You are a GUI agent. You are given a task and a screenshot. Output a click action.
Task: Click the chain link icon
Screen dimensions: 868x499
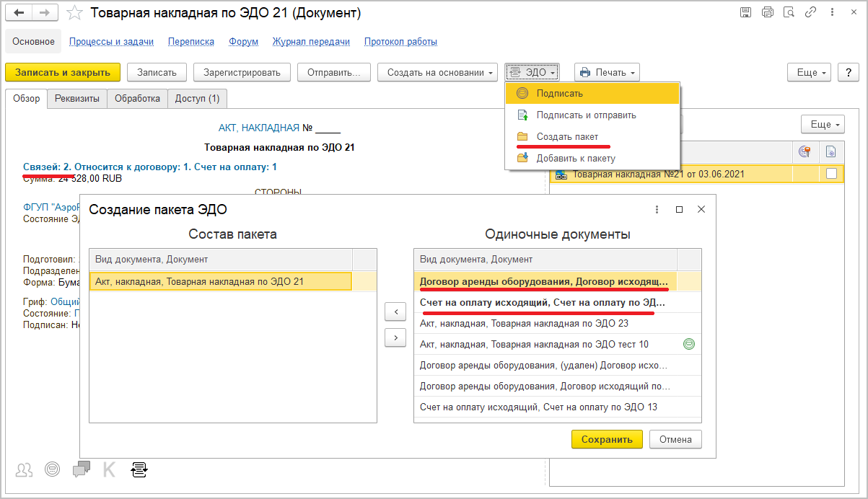pos(810,12)
